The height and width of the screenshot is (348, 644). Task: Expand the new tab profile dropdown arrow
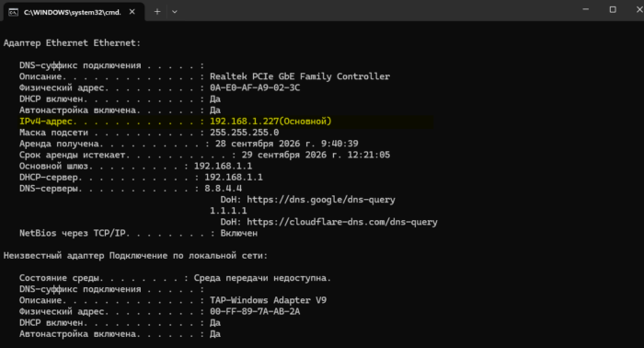click(175, 12)
